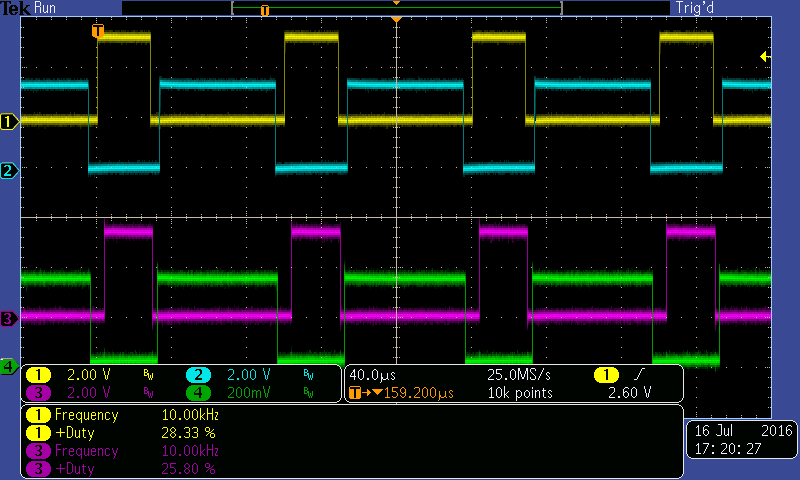This screenshot has height=480, width=800.
Task: Click the 25.80 % duty value
Action: pyautogui.click(x=188, y=469)
